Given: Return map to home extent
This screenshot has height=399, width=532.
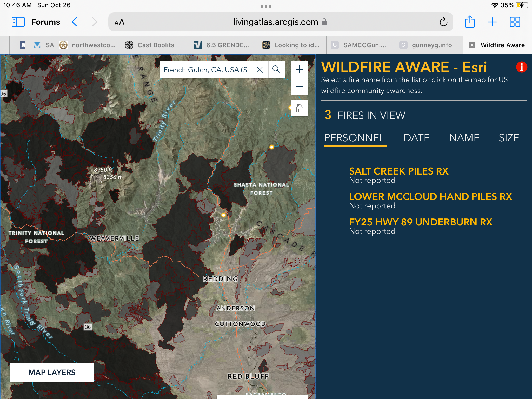Looking at the screenshot, I should coord(300,108).
